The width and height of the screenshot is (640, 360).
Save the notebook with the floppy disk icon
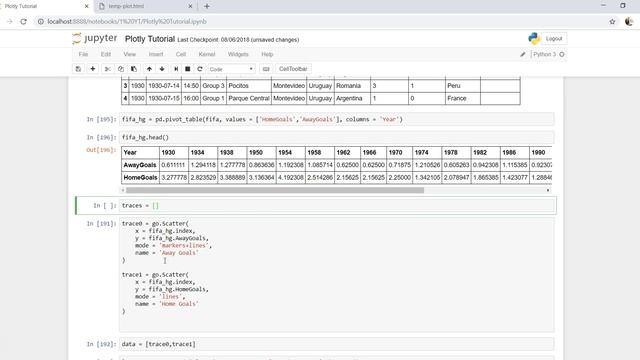[x=78, y=69]
